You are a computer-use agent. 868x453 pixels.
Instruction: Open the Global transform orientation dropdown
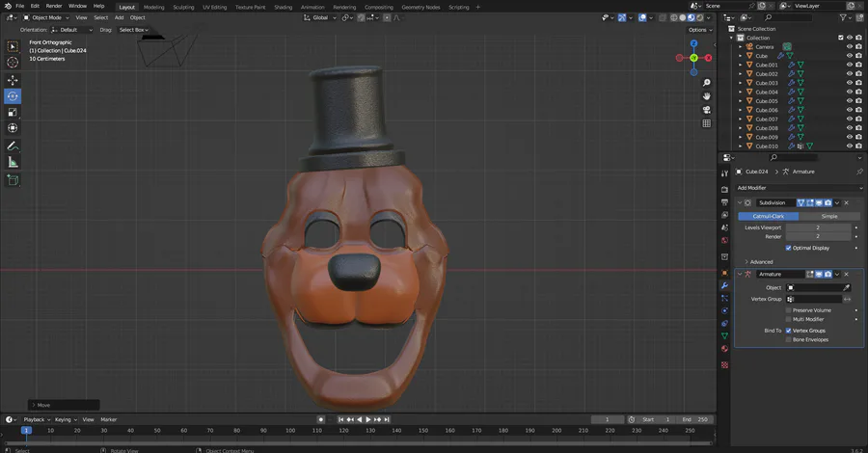(x=320, y=17)
